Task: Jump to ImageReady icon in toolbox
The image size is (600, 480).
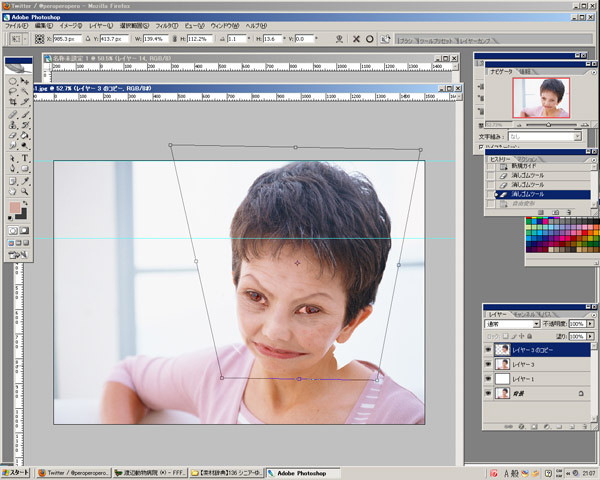Action: (18, 255)
